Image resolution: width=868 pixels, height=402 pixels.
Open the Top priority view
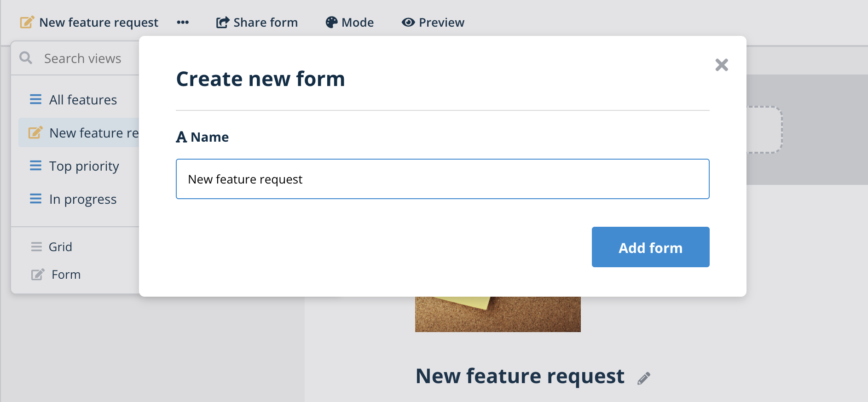84,166
